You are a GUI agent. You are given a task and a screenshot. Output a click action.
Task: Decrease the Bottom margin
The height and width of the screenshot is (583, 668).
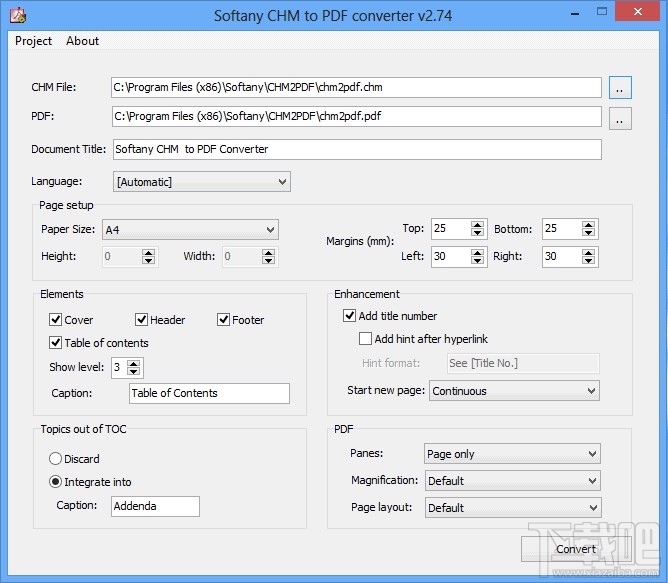click(588, 233)
